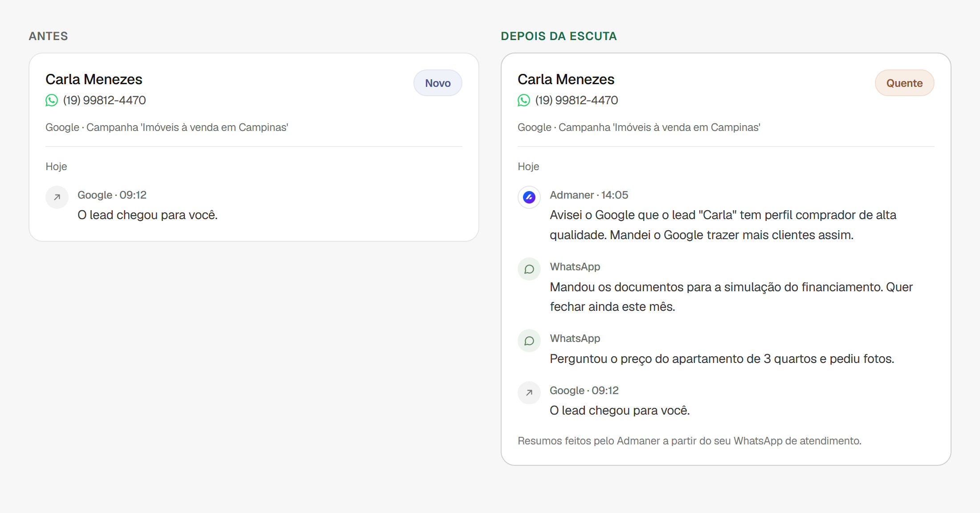Click the WhatsApp icon in the DEPOIS card
Viewport: 980px width, 513px height.
[x=524, y=100]
